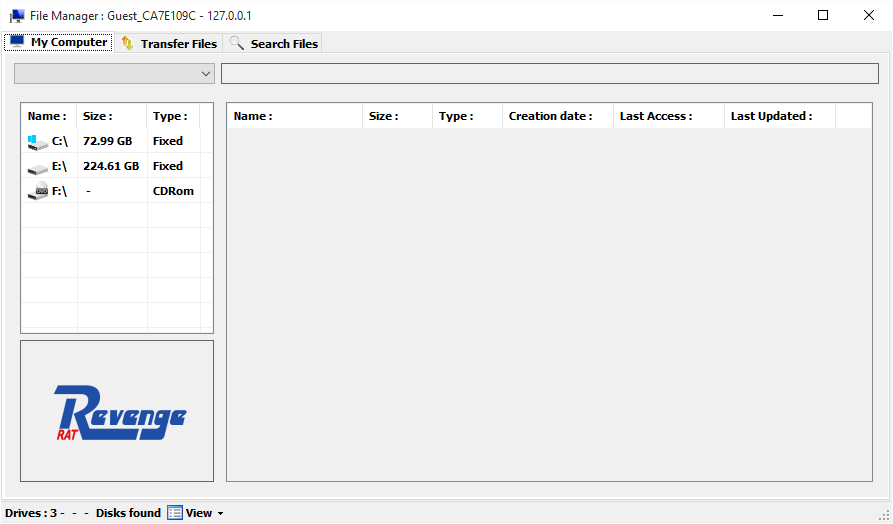
Task: Switch to the Search Files tab
Action: click(x=273, y=44)
